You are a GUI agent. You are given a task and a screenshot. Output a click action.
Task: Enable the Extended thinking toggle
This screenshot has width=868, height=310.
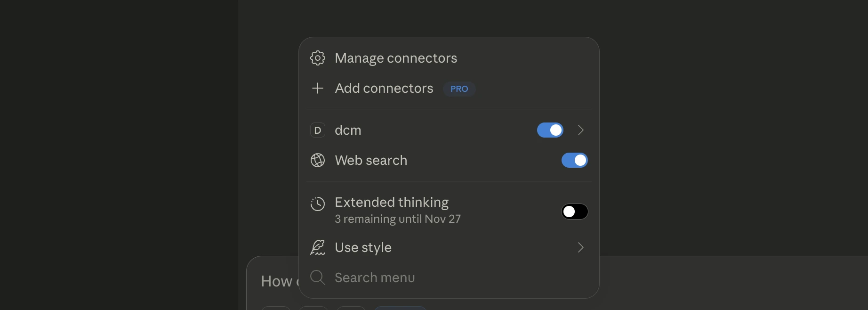pos(574,212)
